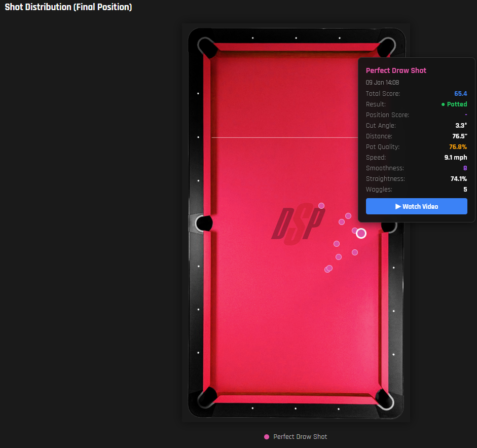The image size is (477, 448).
Task: Click the shot dot just left of the highlighted marker
Action: pos(354,231)
